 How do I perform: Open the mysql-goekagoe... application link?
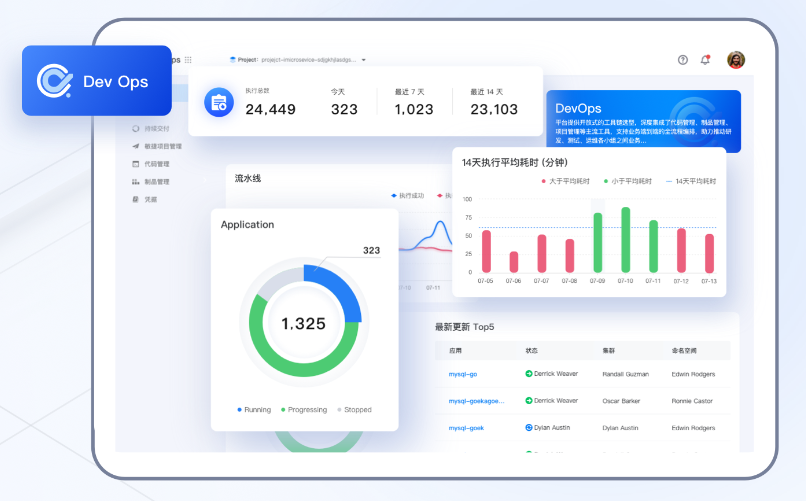[x=477, y=401]
